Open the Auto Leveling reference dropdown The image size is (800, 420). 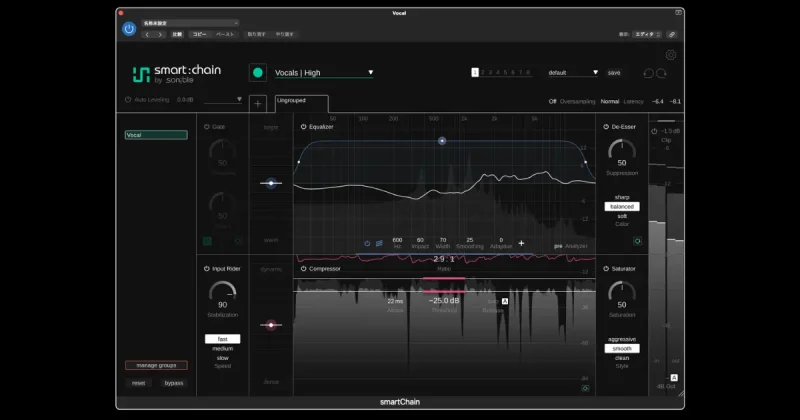[223, 100]
